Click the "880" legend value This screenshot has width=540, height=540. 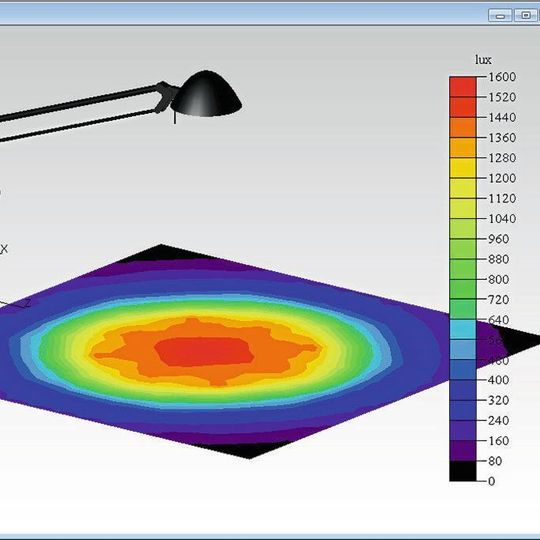pyautogui.click(x=499, y=259)
